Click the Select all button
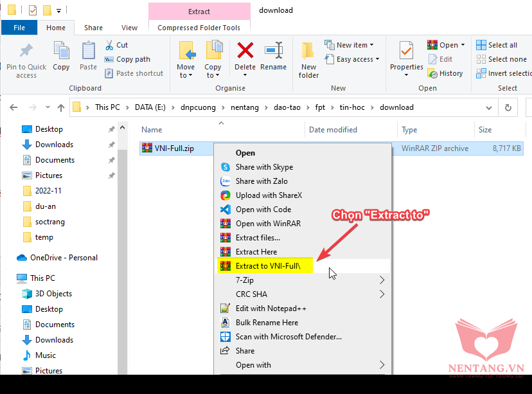The height and width of the screenshot is (394, 532). coord(497,45)
